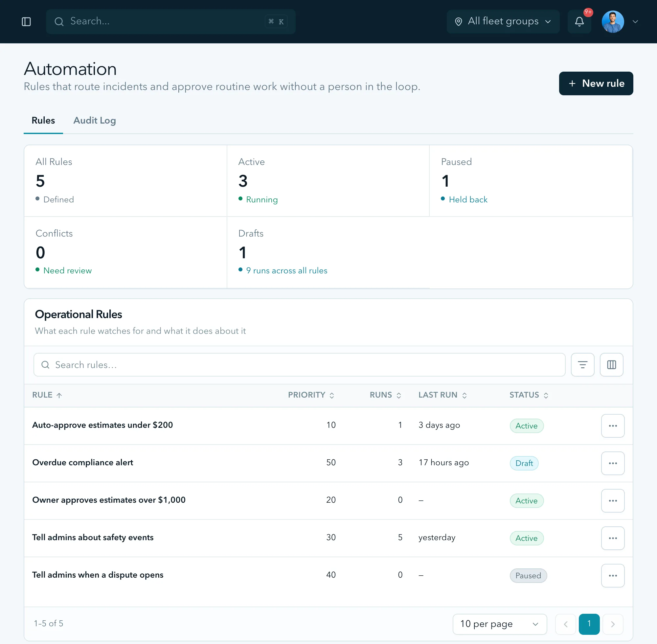
Task: Sort the table by Status column
Action: coord(529,395)
